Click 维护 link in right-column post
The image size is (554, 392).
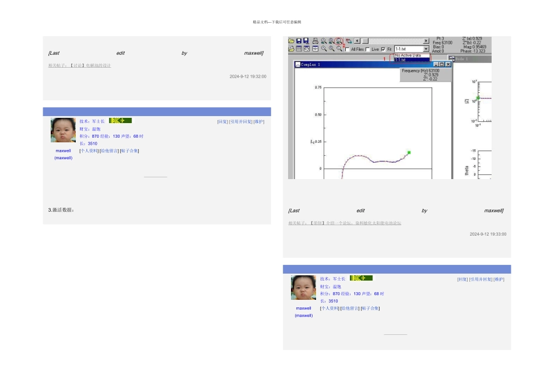499,279
